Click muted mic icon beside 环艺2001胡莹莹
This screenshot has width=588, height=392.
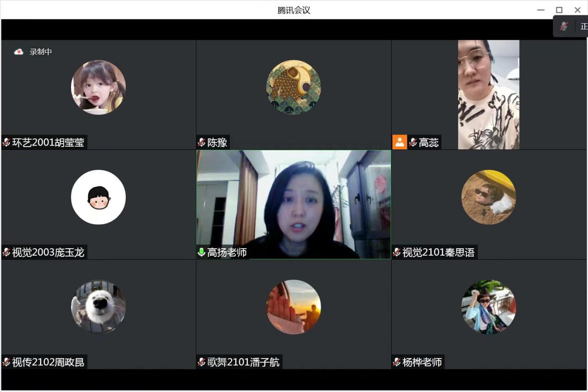pos(6,142)
